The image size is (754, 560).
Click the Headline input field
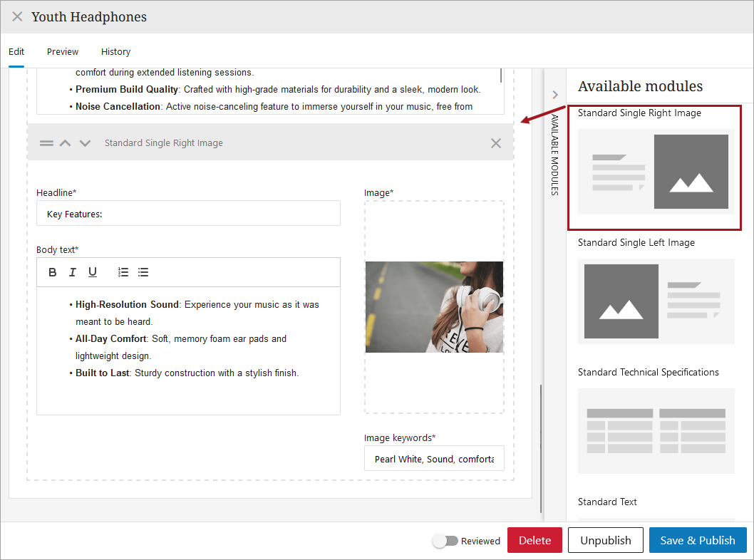(x=188, y=214)
